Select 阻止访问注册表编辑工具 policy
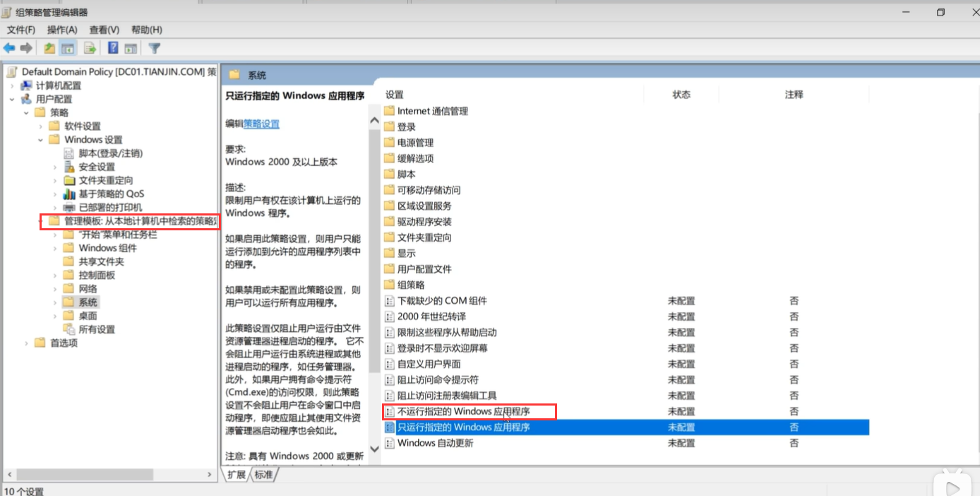The width and height of the screenshot is (980, 496). pyautogui.click(x=447, y=396)
